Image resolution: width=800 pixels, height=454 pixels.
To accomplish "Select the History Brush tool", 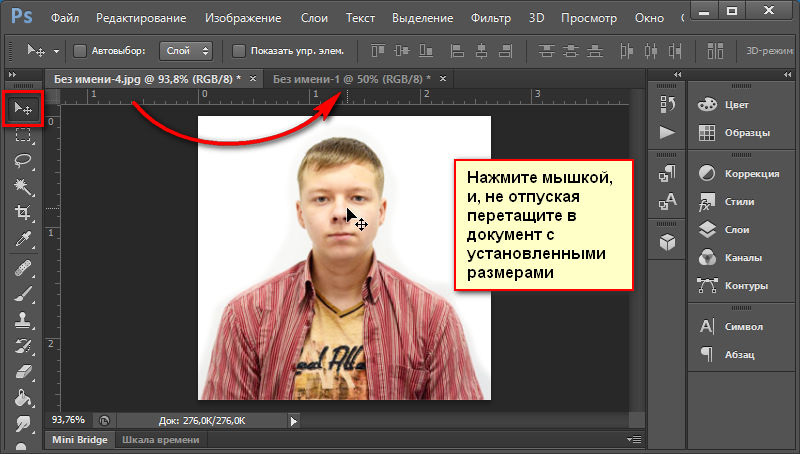I will tap(23, 346).
